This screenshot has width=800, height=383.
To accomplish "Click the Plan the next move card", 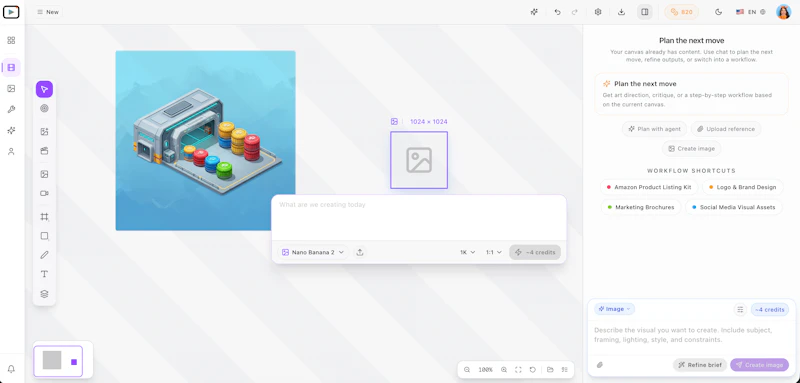I will point(691,94).
